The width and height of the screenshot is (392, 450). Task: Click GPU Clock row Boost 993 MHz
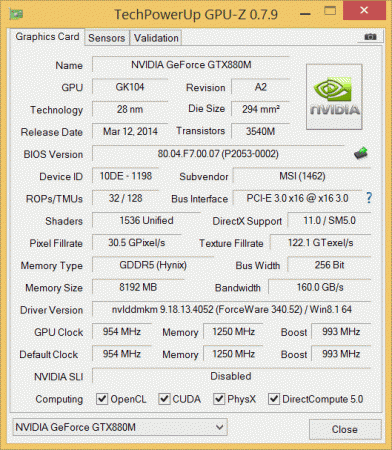(341, 332)
